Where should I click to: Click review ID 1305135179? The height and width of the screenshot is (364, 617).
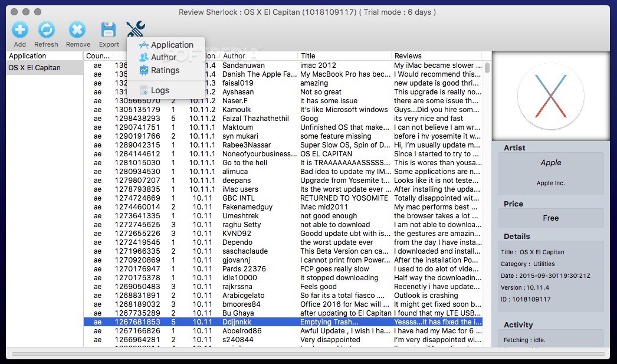137,110
